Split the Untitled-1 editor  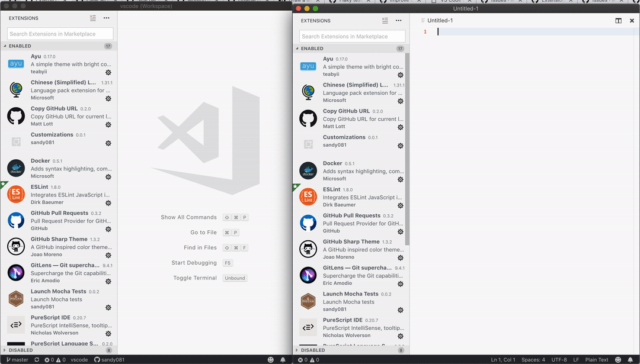618,20
